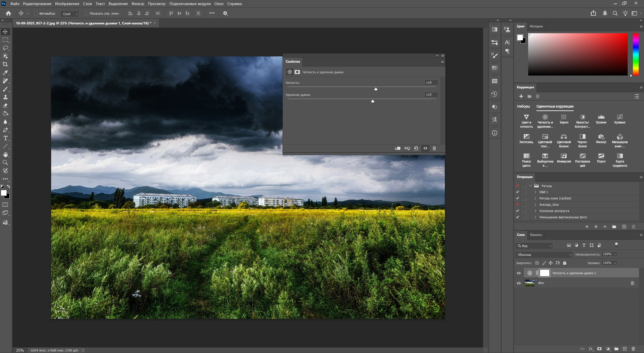
Task: Delete the adjustment in Properties panel
Action: pyautogui.click(x=434, y=149)
